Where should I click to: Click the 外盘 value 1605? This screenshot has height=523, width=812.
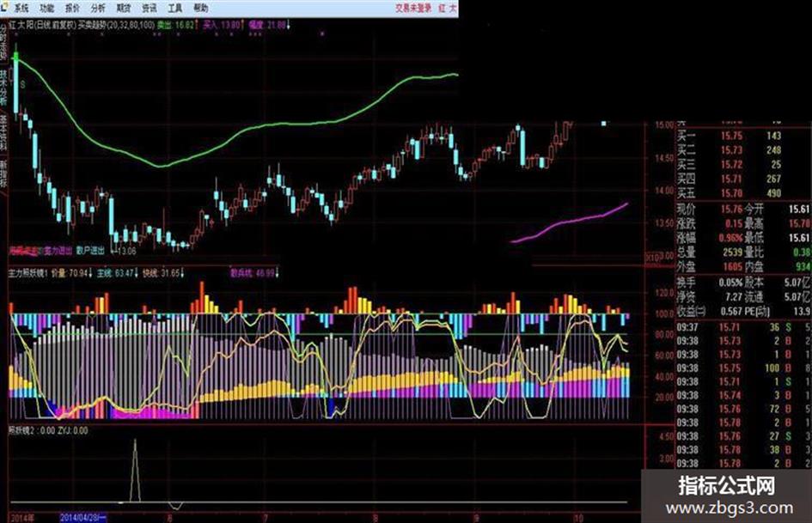[733, 267]
